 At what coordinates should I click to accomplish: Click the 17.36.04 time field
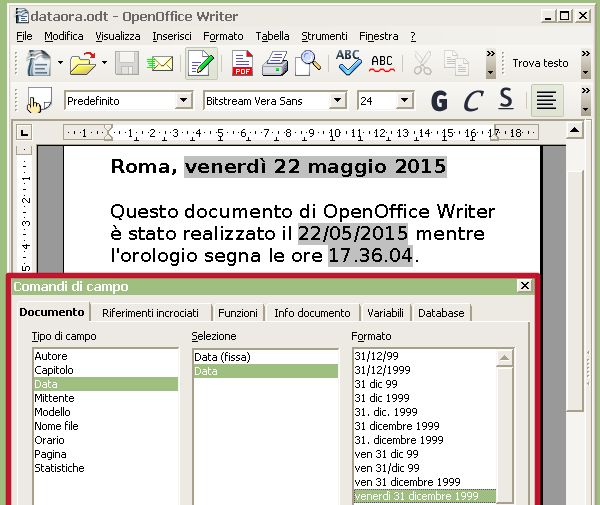(x=370, y=256)
